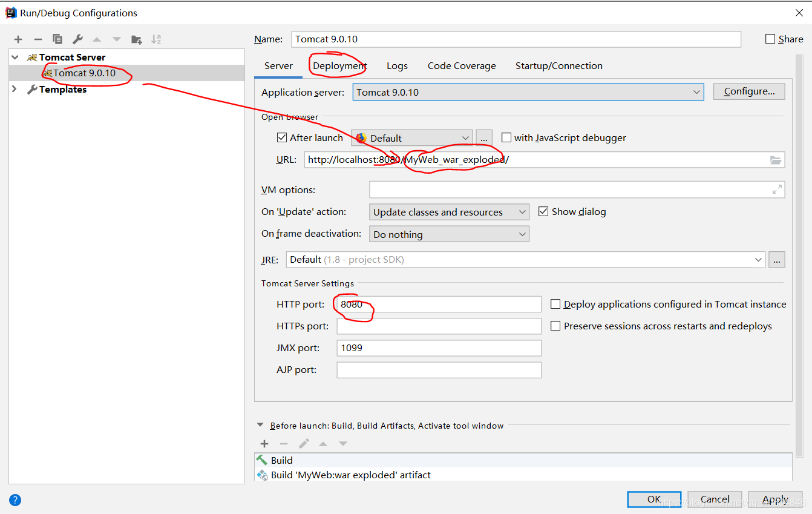Open edit defaults wrench icon

coord(77,39)
